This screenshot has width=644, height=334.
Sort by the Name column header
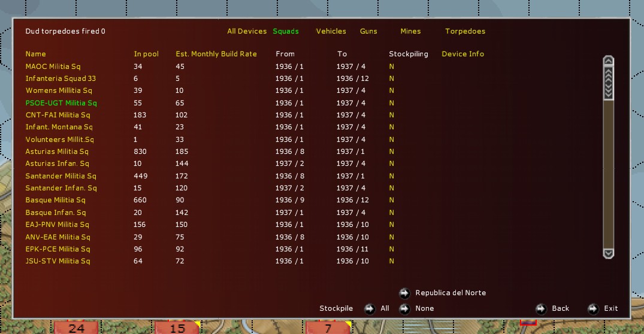click(36, 54)
